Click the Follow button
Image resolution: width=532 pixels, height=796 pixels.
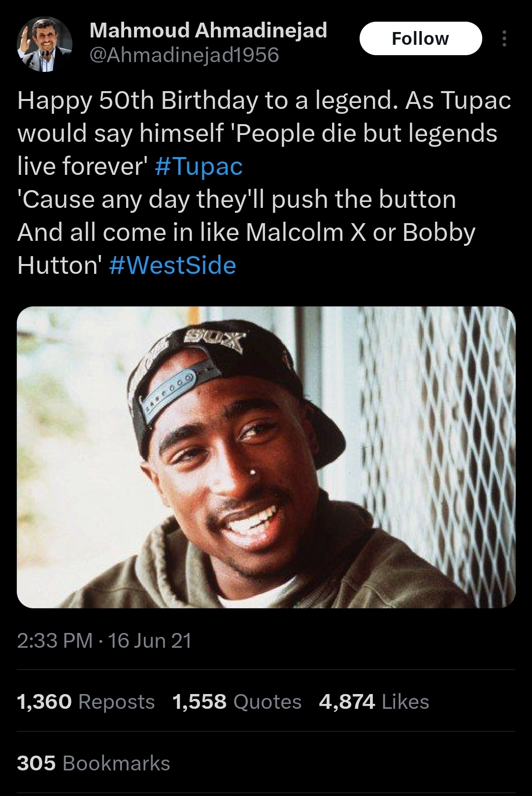point(421,38)
